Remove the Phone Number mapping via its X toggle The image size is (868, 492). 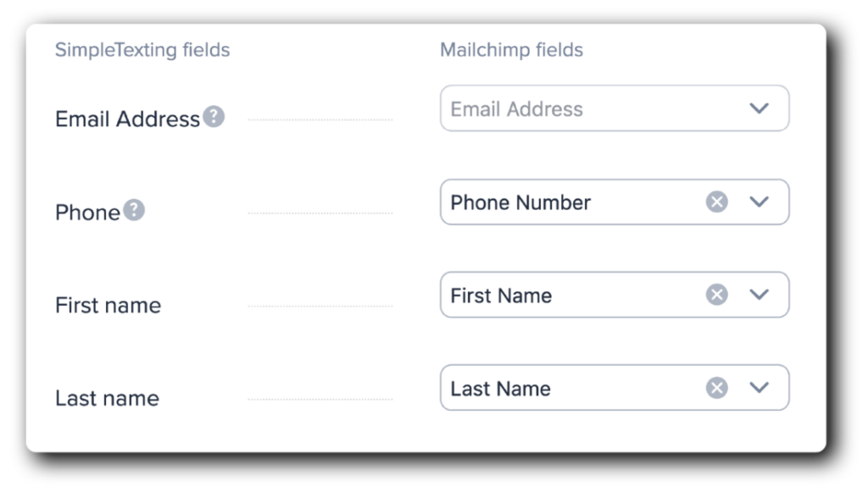[716, 202]
